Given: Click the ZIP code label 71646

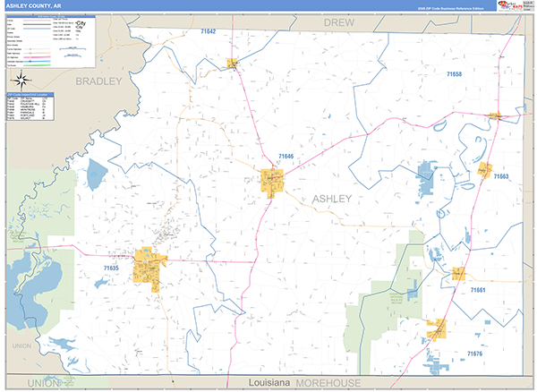Looking at the screenshot, I should coord(286,157).
